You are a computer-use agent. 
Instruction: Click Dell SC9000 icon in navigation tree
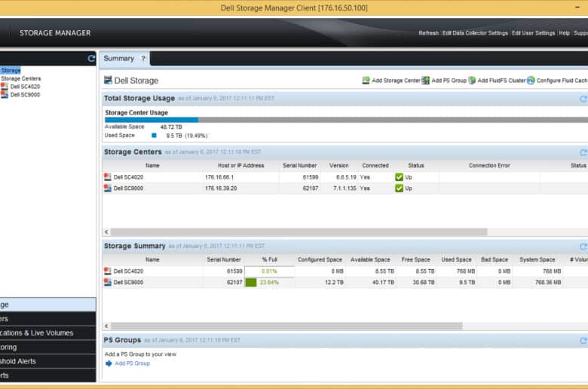pyautogui.click(x=4, y=94)
